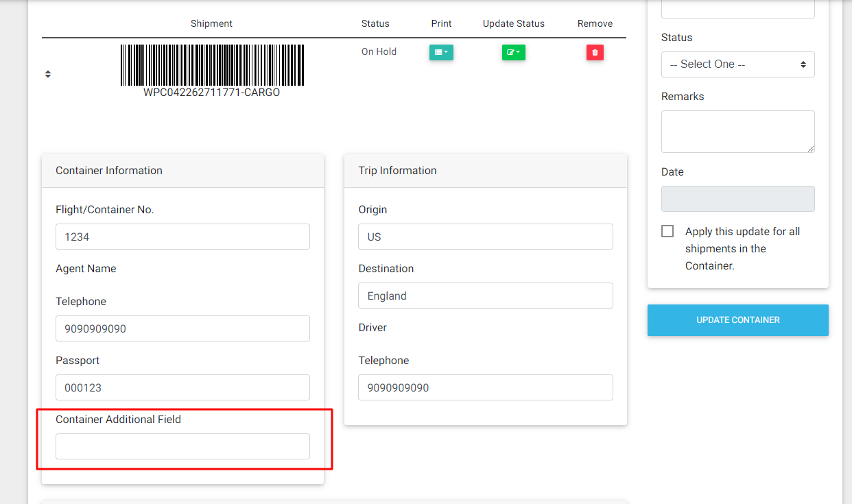Image resolution: width=852 pixels, height=504 pixels.
Task: Click the Update Container button
Action: click(x=737, y=320)
